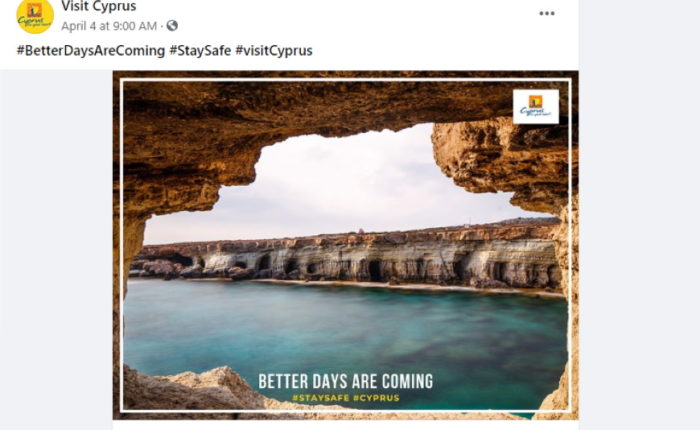Open the post options three-dot menu
Viewport: 700px width, 430px height.
click(x=547, y=13)
